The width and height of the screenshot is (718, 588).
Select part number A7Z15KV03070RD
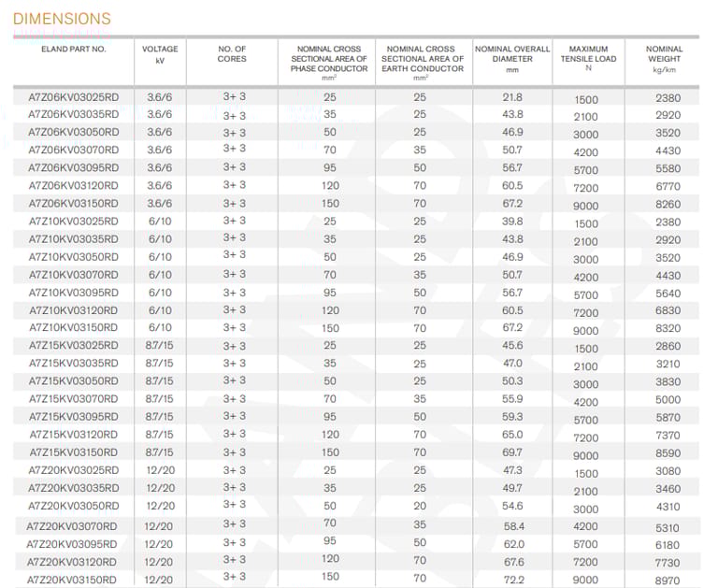pyautogui.click(x=74, y=399)
